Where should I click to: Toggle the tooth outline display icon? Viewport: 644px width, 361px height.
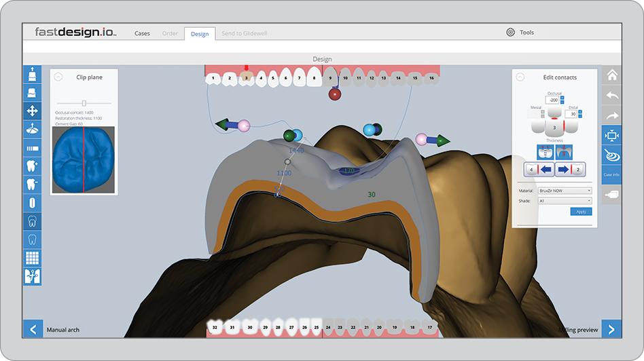coord(32,221)
